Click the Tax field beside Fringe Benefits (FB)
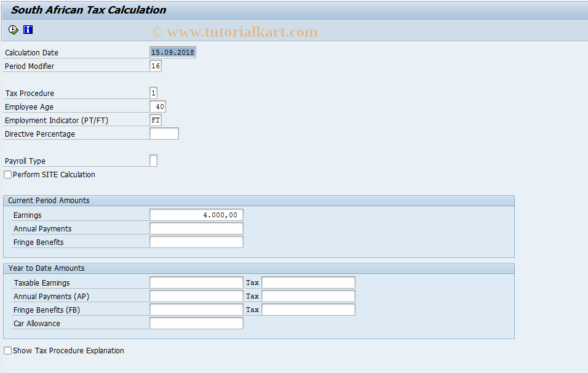The image size is (588, 373). pos(308,310)
